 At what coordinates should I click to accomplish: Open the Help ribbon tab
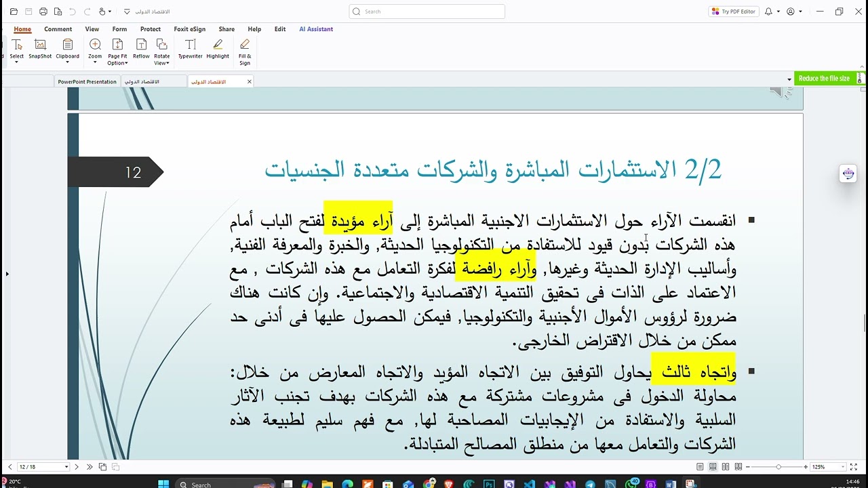click(x=254, y=29)
